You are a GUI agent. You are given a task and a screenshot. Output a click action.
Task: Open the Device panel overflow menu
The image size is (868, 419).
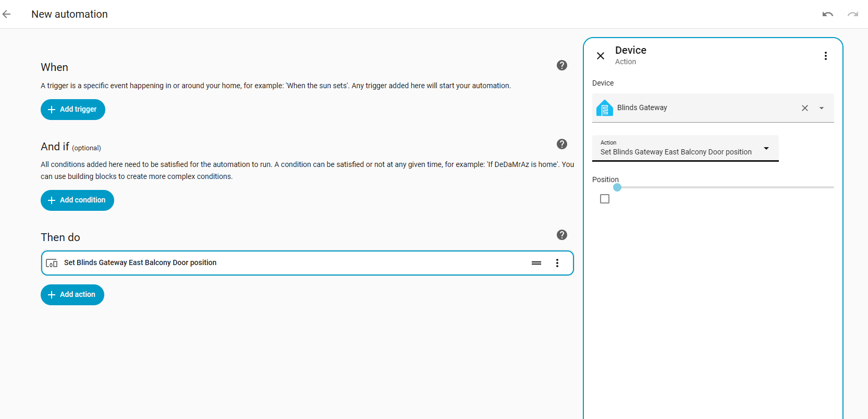click(826, 56)
